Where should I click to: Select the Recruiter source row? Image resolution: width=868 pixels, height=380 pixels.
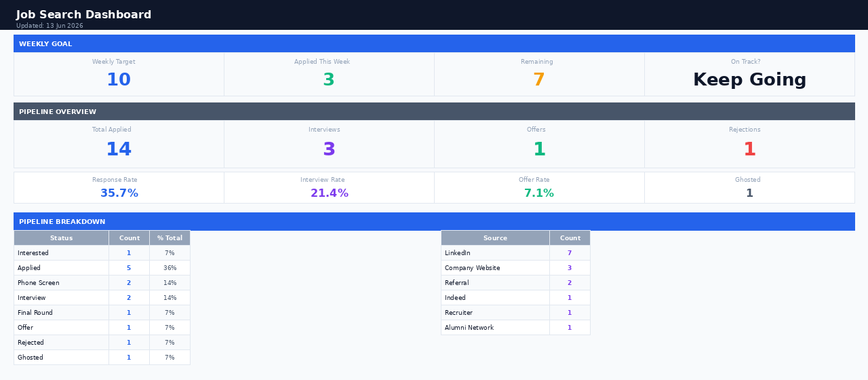[515, 312]
